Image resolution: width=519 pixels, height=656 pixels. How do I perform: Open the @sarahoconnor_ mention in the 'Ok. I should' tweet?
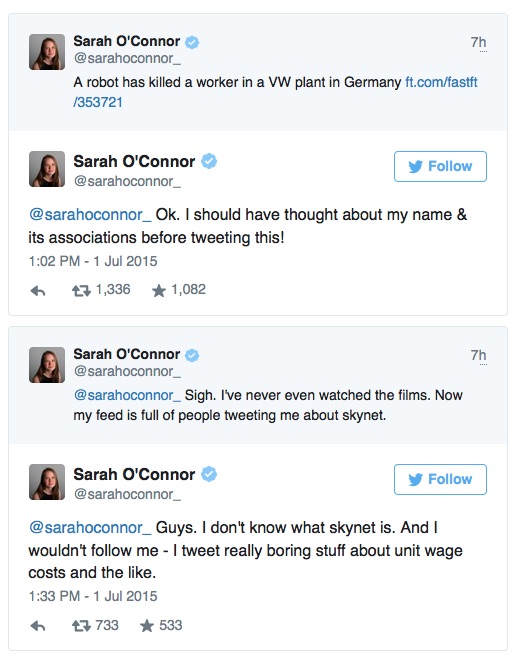coord(90,215)
